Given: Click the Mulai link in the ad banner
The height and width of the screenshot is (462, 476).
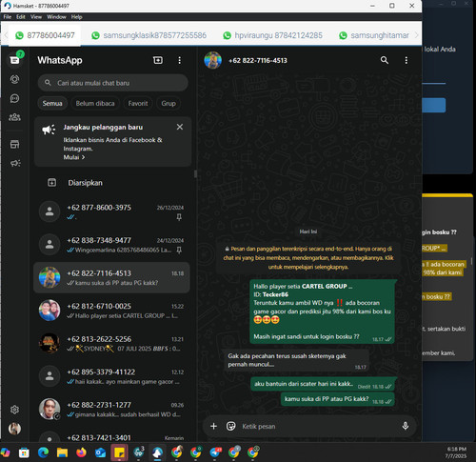Looking at the screenshot, I should tap(74, 157).
